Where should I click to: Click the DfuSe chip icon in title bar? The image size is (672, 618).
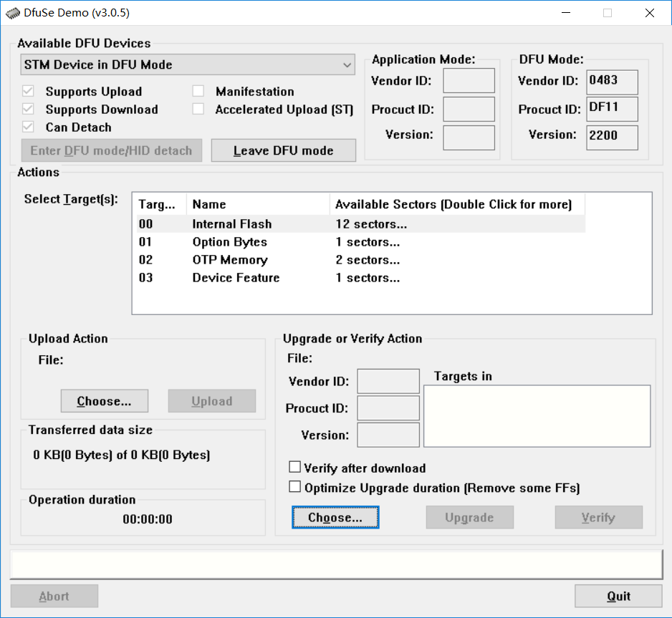[x=12, y=12]
